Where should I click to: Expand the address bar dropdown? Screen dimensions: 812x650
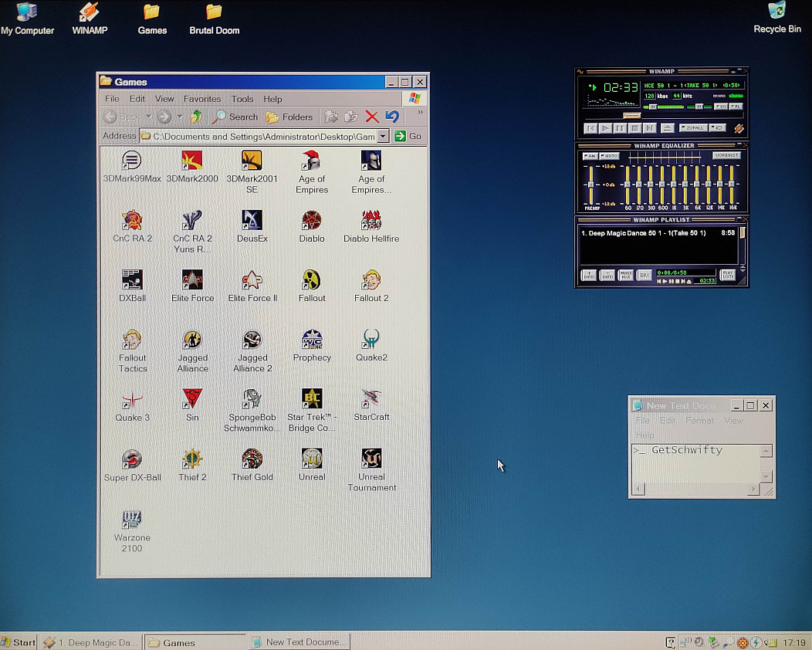pyautogui.click(x=383, y=137)
